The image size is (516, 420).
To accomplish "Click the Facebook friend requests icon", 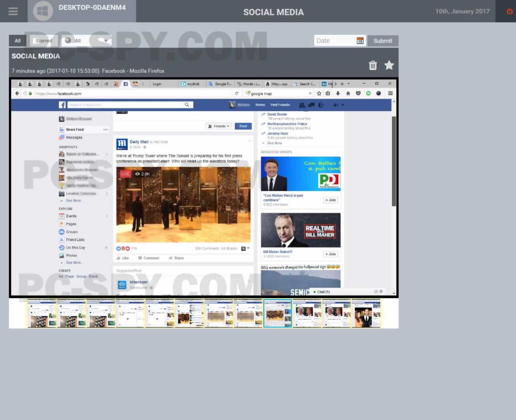I will pos(302,105).
